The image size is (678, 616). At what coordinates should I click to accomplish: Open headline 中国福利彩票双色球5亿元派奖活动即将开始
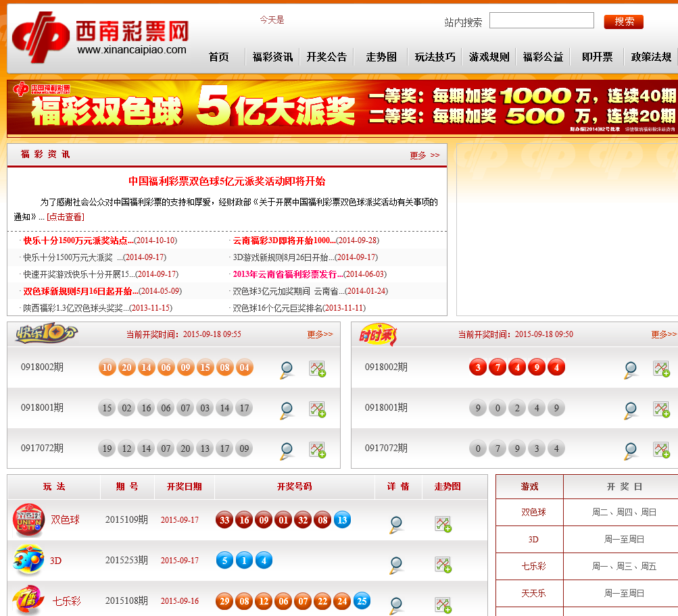226,181
